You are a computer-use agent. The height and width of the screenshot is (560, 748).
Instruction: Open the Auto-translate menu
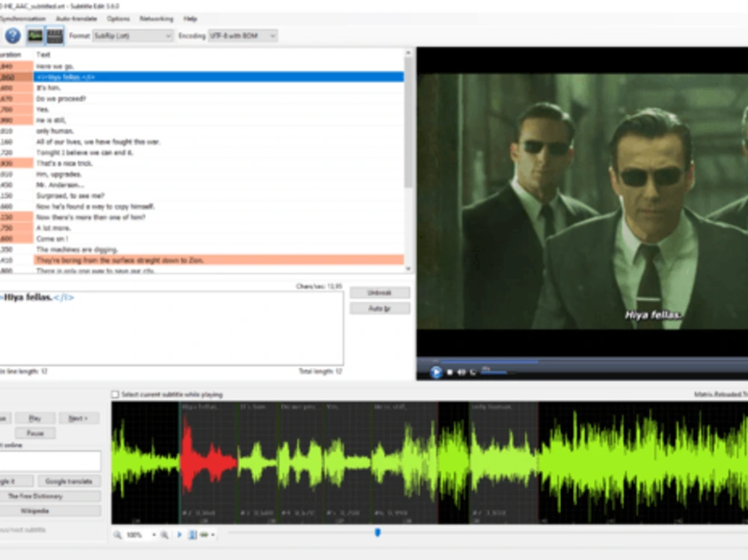tap(76, 19)
